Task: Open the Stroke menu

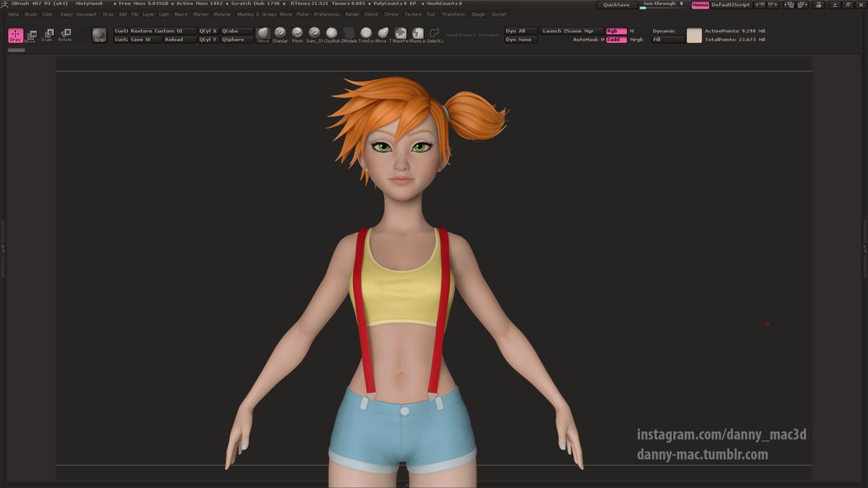Action: coord(391,14)
